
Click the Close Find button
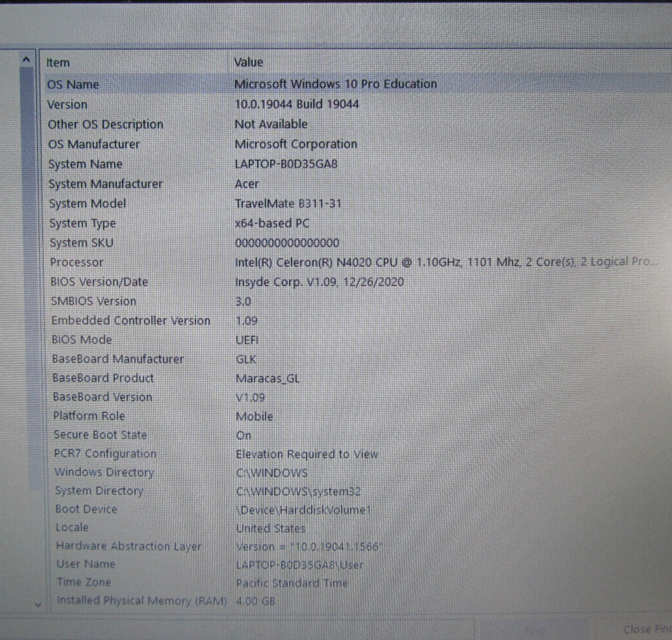pos(647,629)
